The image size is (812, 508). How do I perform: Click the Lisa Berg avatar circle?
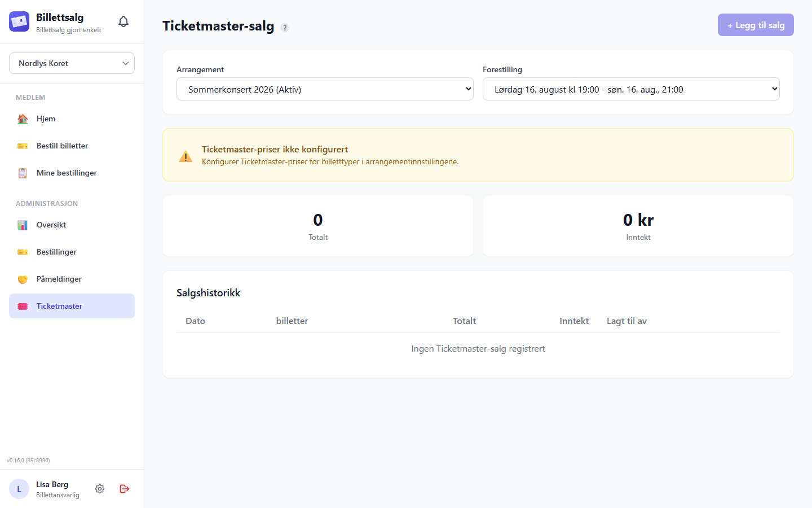pyautogui.click(x=19, y=489)
